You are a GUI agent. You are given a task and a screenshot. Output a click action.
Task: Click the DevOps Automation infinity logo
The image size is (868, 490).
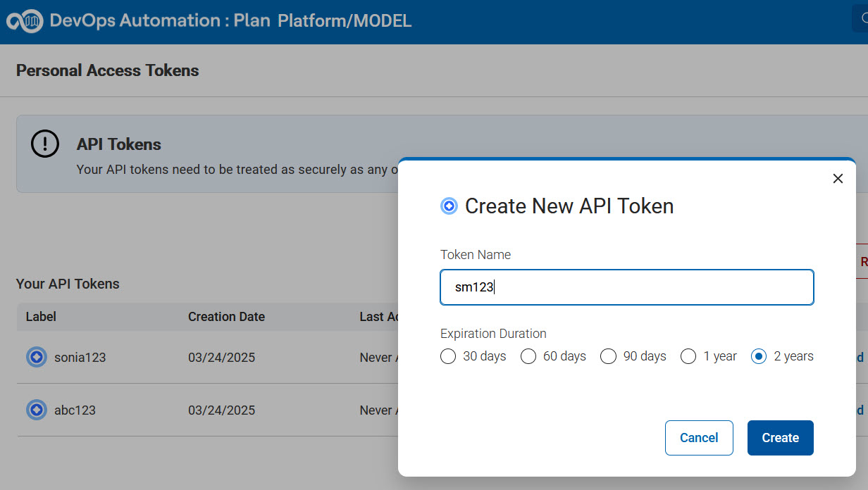coord(25,21)
